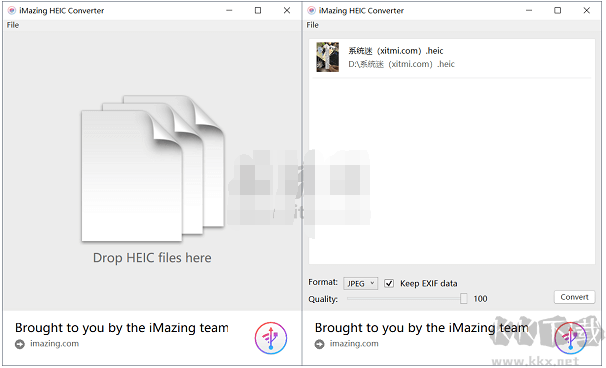This screenshot has width=606, height=368.
Task: Toggle the Keep EXIF data checkbox
Action: pyautogui.click(x=389, y=283)
